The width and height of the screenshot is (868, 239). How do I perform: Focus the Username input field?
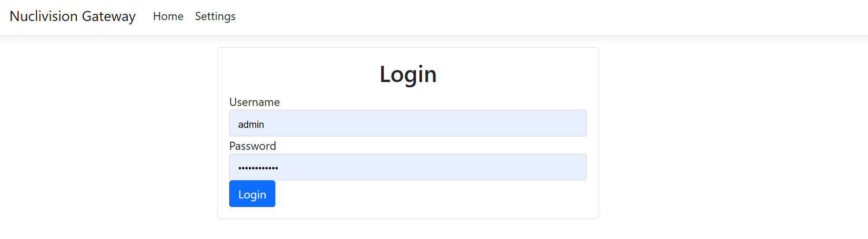407,123
